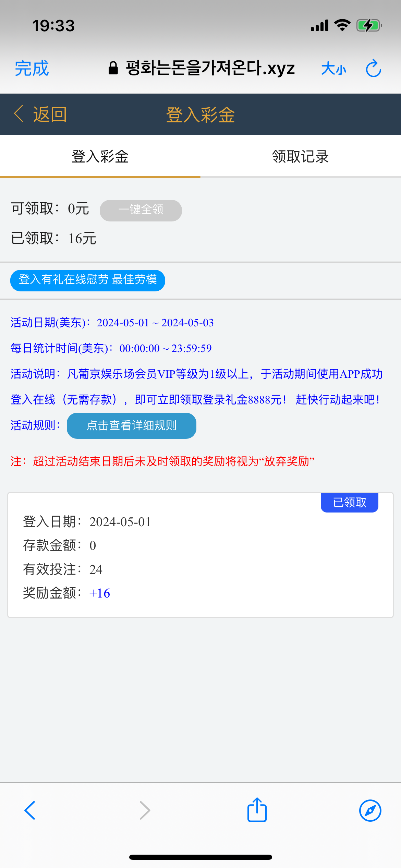The height and width of the screenshot is (868, 401).
Task: Tap the Wi-Fi status icon
Action: (342, 25)
